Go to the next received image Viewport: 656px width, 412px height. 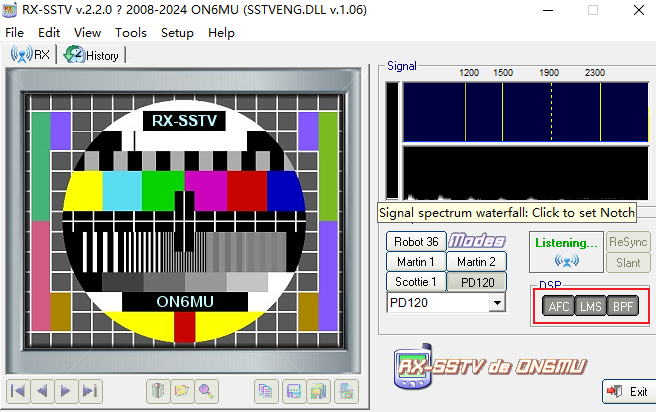pyautogui.click(x=66, y=391)
